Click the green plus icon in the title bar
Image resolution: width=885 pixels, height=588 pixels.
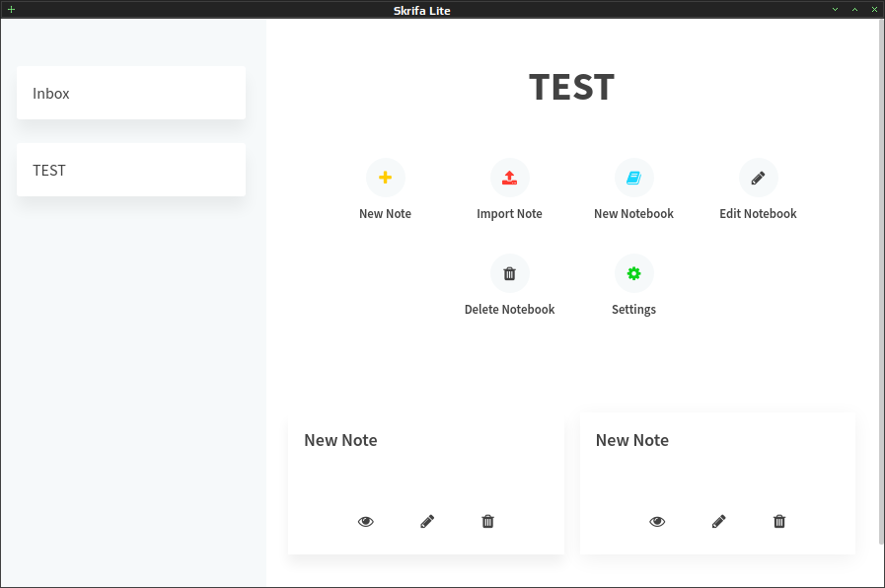[x=11, y=10]
